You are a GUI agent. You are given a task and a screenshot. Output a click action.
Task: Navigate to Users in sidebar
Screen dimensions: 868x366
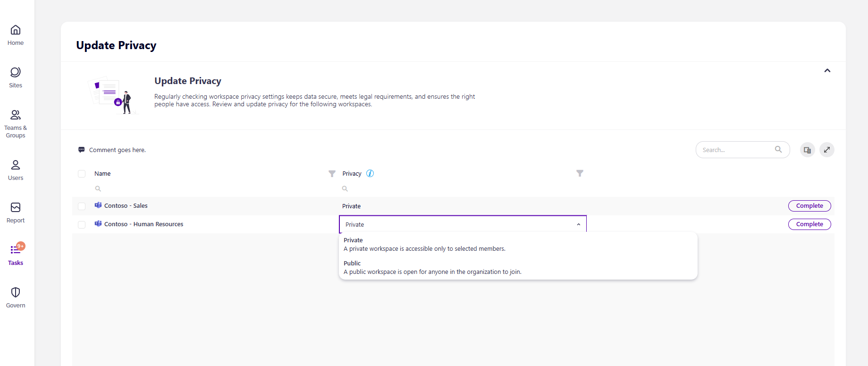(16, 170)
